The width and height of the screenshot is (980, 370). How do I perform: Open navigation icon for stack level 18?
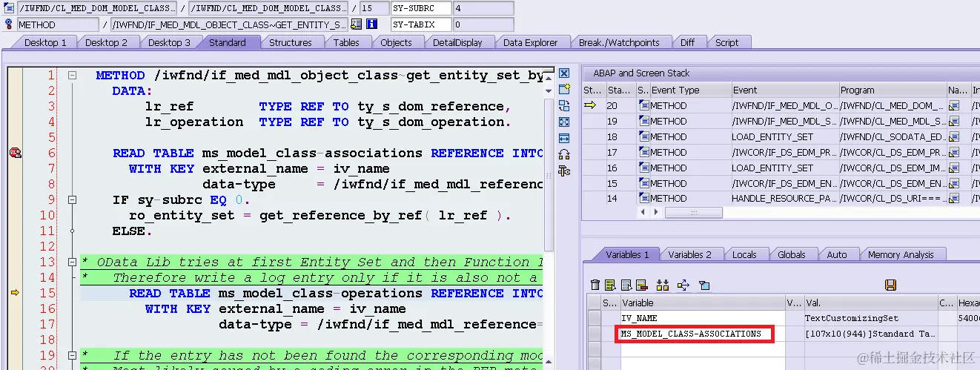[x=954, y=136]
